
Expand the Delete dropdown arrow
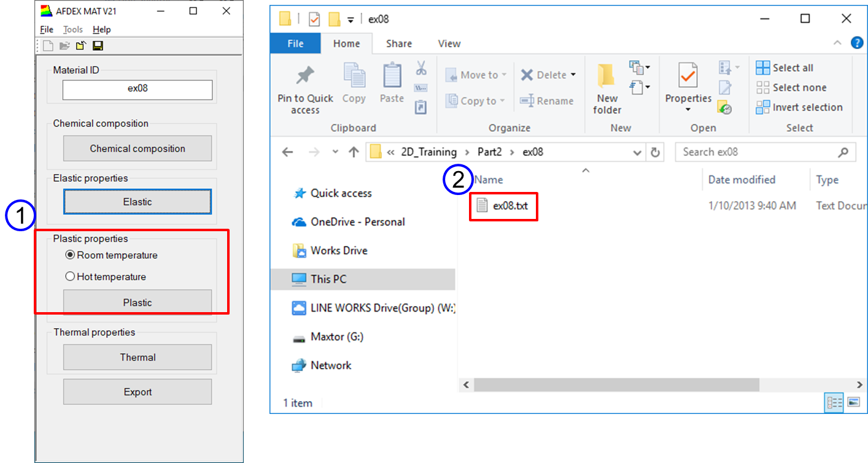573,75
